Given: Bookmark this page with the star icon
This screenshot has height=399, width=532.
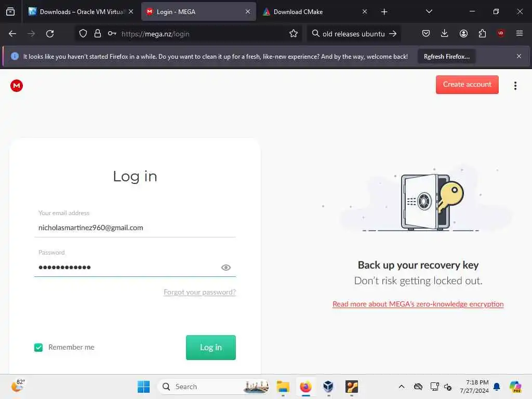Looking at the screenshot, I should (x=294, y=34).
